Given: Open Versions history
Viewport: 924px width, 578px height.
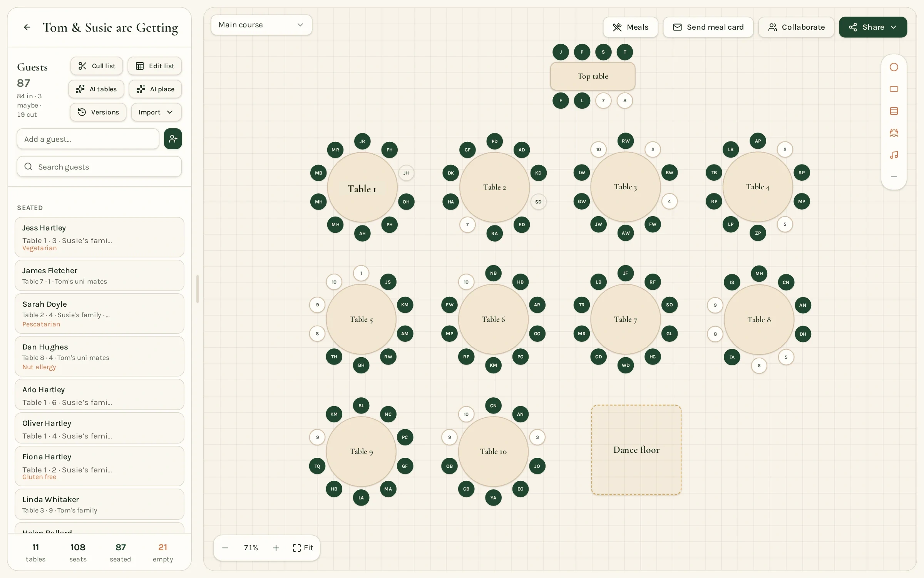Looking at the screenshot, I should coord(98,112).
